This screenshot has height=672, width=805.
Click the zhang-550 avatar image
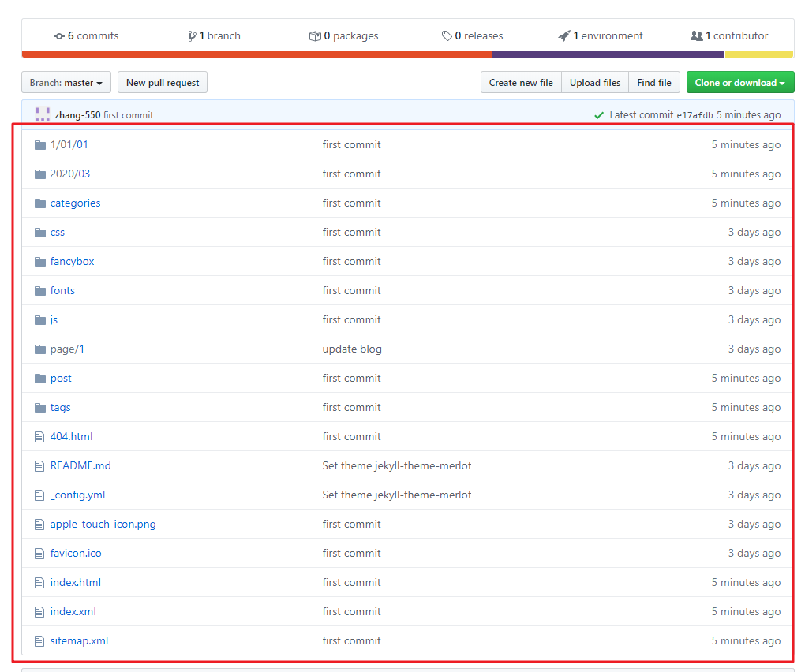tap(43, 114)
